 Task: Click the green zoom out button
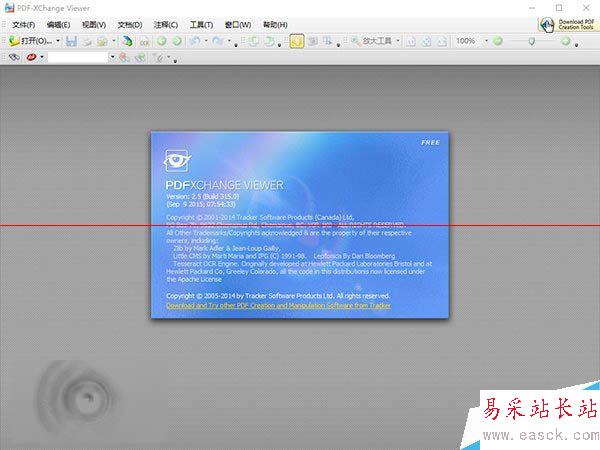(x=497, y=41)
